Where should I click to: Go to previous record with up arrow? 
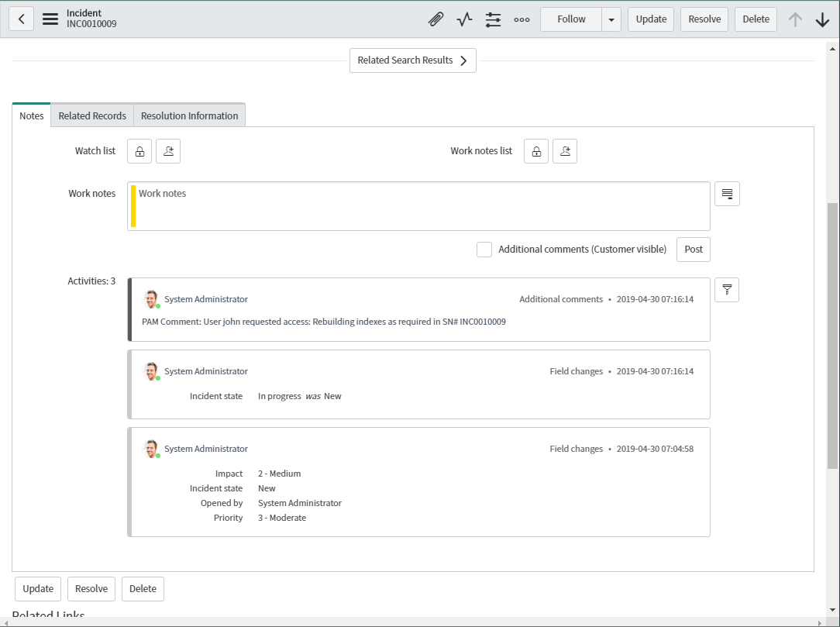point(795,19)
